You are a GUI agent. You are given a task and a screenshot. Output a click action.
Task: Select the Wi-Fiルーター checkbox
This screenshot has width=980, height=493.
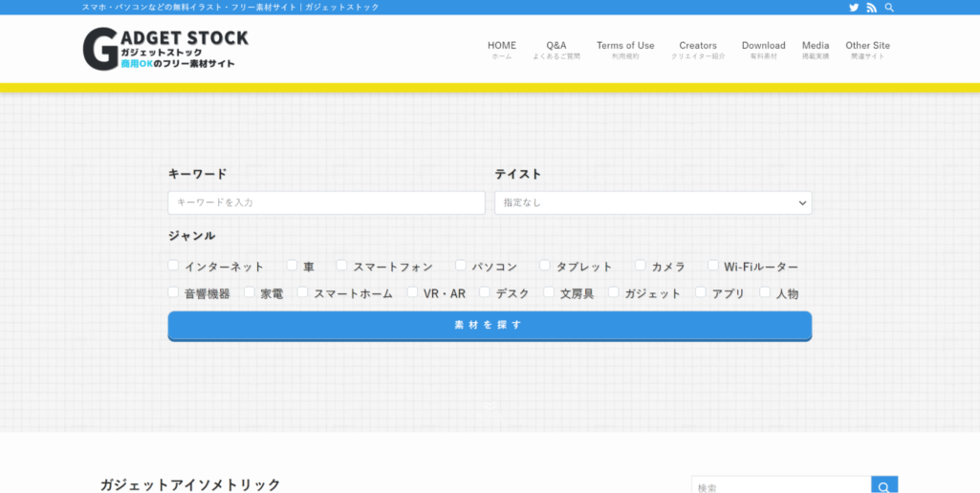point(713,266)
